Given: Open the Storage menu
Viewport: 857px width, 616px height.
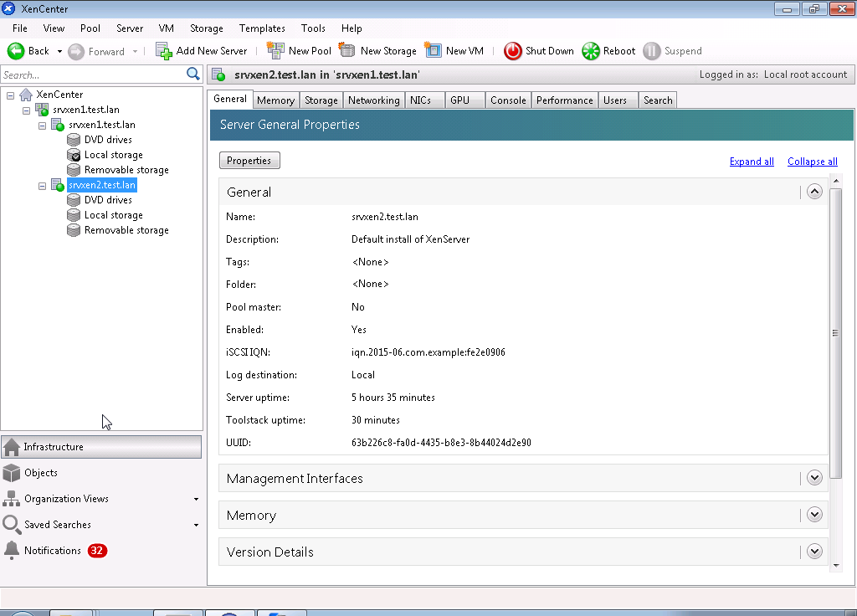Looking at the screenshot, I should pos(206,28).
